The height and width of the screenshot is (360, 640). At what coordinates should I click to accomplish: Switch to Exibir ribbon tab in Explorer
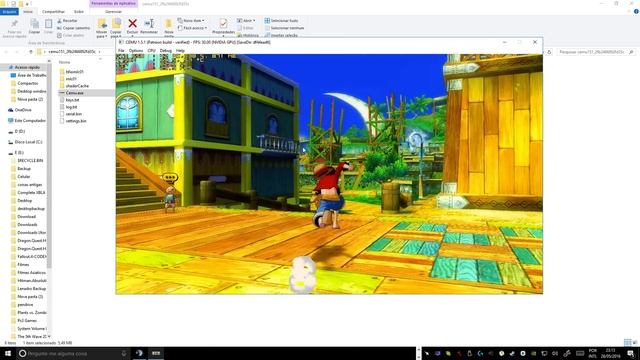pyautogui.click(x=79, y=12)
